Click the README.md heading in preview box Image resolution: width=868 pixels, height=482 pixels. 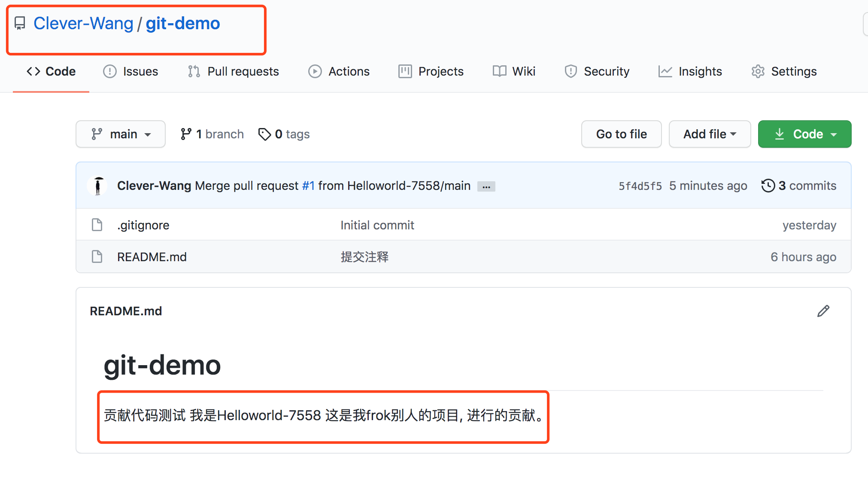(x=126, y=311)
